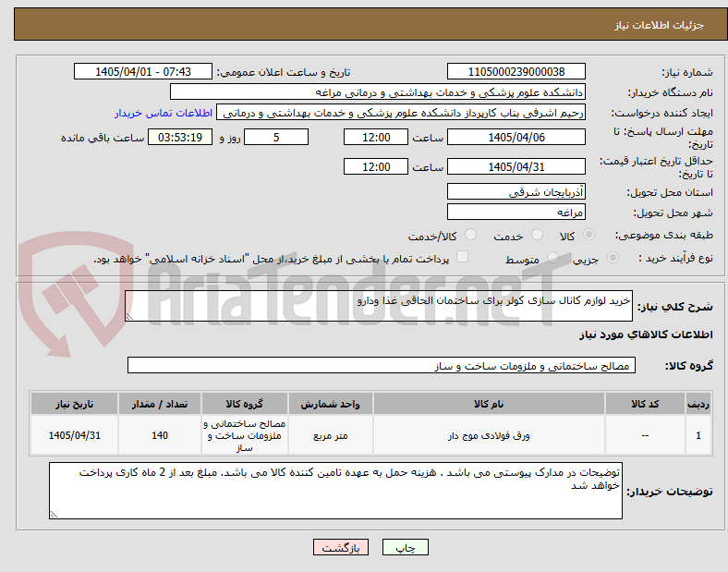Click the buyer organization name field
The image size is (728, 572).
[378, 91]
